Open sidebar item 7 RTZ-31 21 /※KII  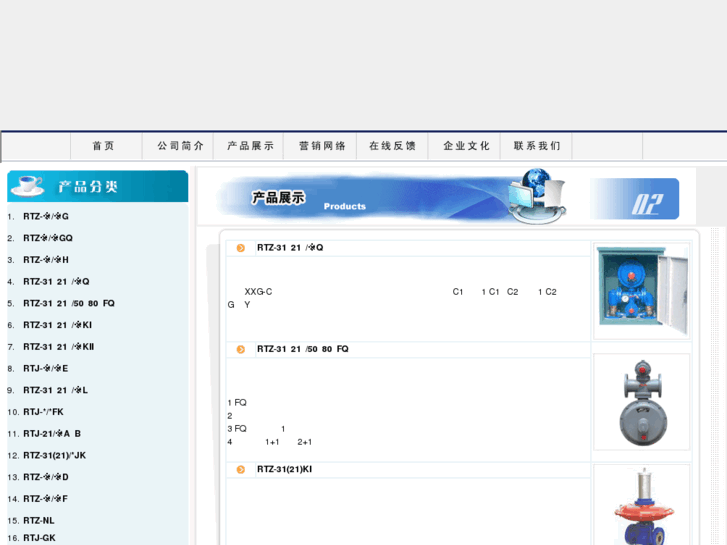click(58, 347)
